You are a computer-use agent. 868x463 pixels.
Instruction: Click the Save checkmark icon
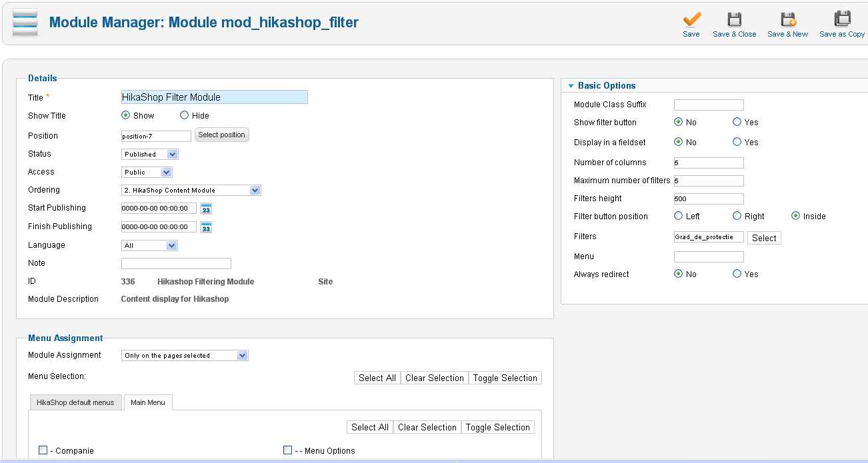[x=692, y=19]
